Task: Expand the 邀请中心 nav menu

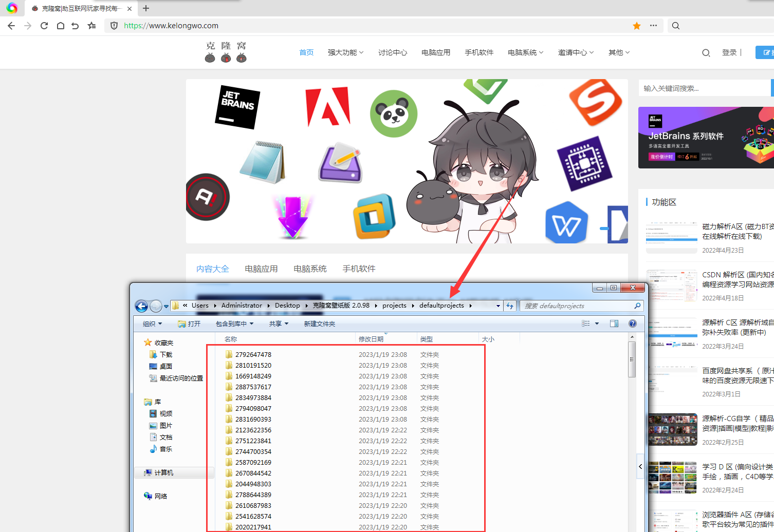Action: [576, 52]
